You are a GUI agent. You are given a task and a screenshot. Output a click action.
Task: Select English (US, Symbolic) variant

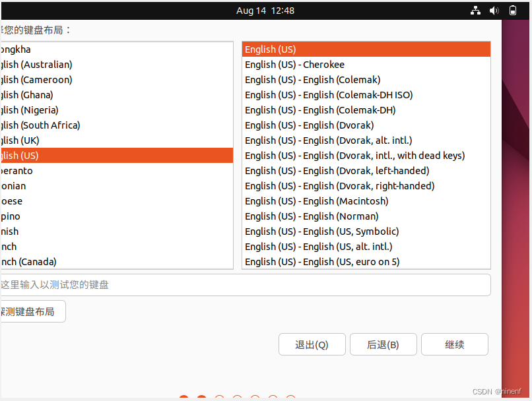tap(366, 231)
